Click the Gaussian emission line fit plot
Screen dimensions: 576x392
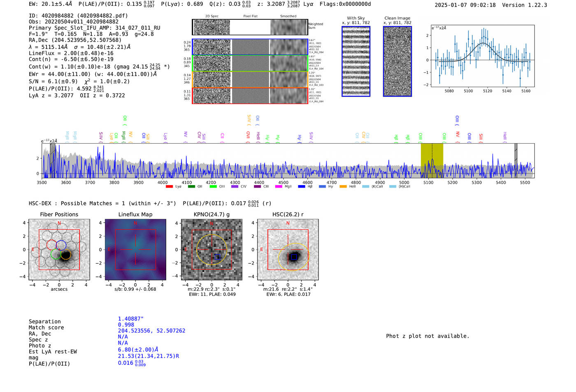[483, 56]
